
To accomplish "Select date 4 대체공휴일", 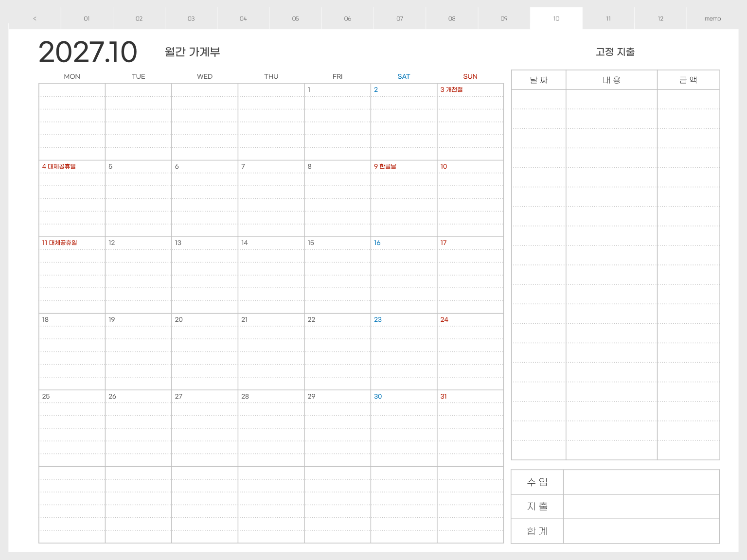I will coord(59,166).
